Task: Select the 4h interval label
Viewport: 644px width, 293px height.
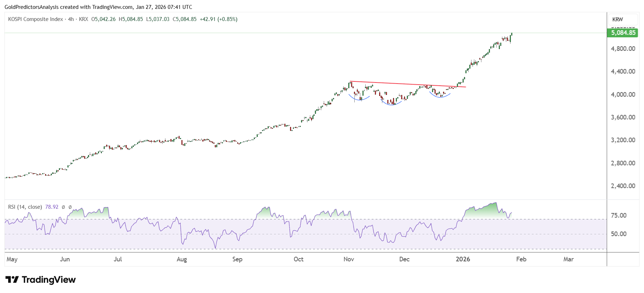Action: (71, 19)
